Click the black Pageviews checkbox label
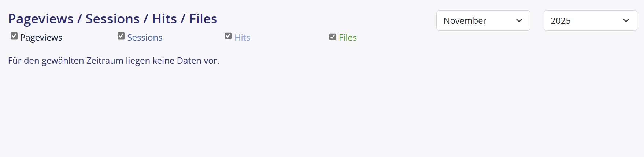This screenshot has height=157, width=644. (41, 38)
